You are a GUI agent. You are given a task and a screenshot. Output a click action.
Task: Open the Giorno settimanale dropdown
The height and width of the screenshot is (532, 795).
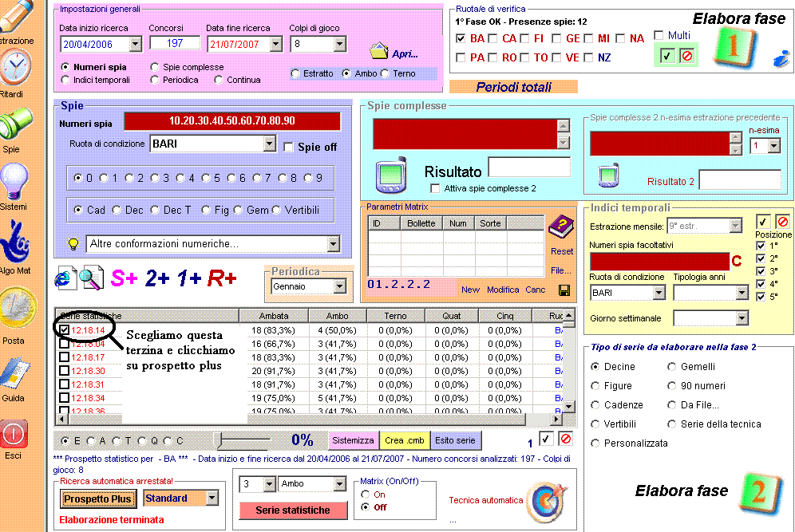click(742, 319)
